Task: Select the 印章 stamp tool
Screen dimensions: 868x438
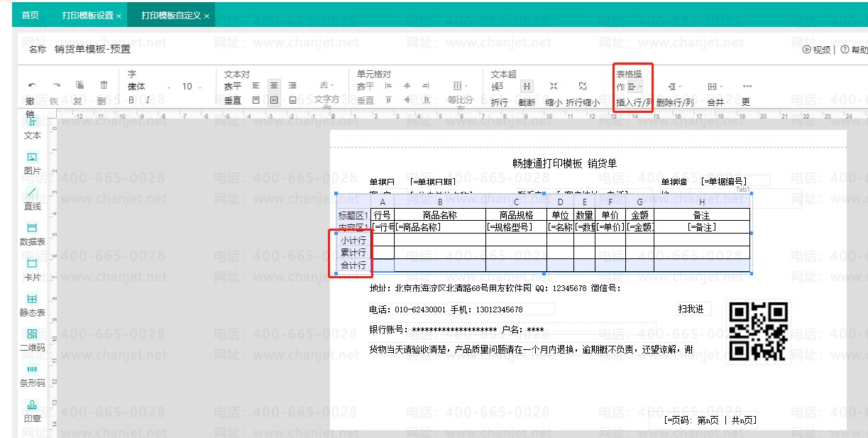Action: pos(32,411)
